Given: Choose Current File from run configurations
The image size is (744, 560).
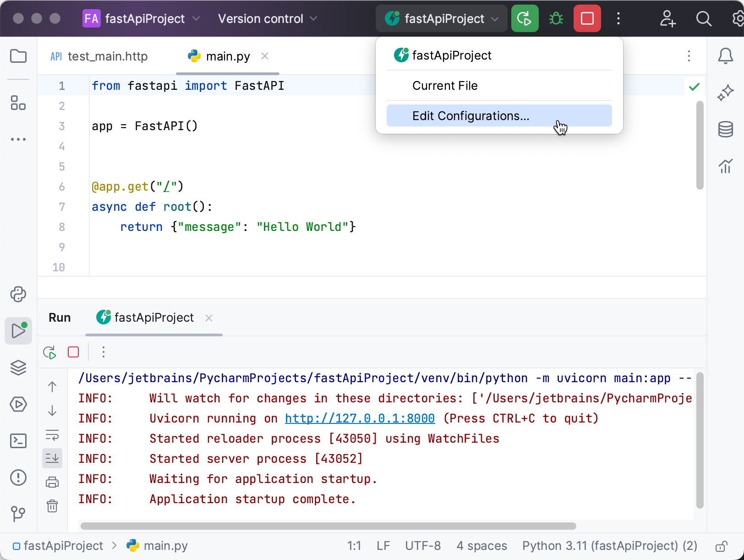Looking at the screenshot, I should coord(445,86).
